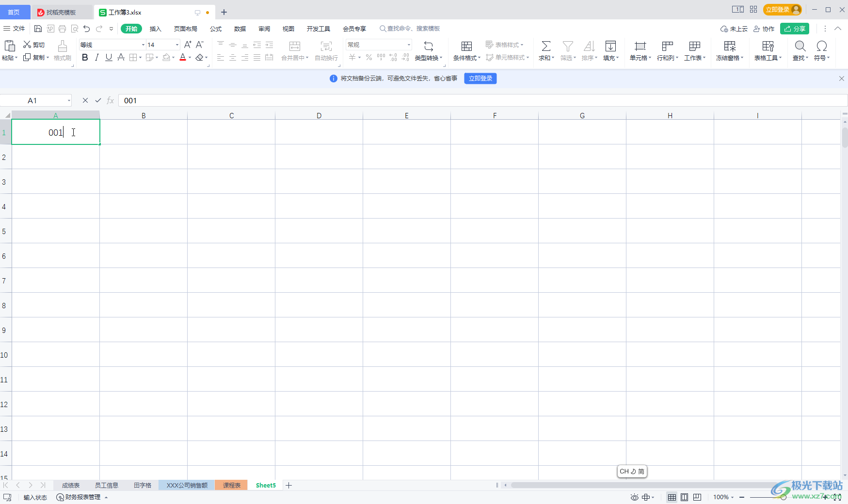The height and width of the screenshot is (504, 848).
Task: Increase font size with A+ icon
Action: 188,45
